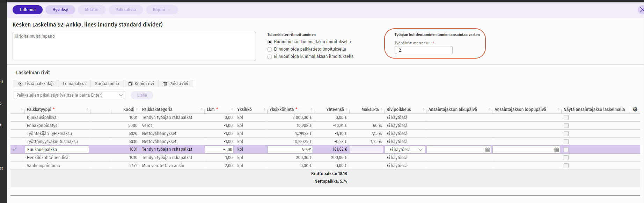
Task: Click the Maksu-% field in the selected row
Action: [366, 150]
